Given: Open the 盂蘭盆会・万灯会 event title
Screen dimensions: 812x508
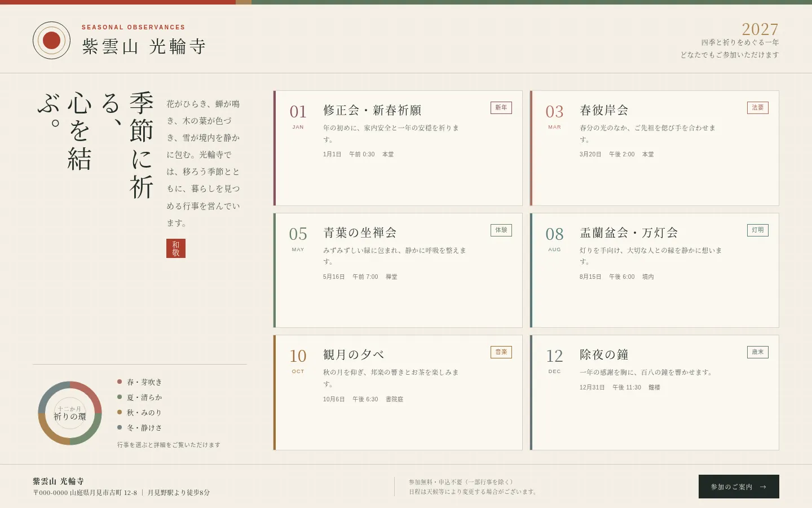Looking at the screenshot, I should [629, 233].
